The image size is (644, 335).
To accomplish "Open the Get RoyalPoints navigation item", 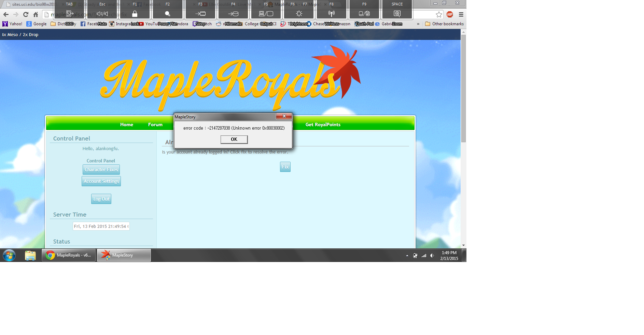I will point(323,125).
